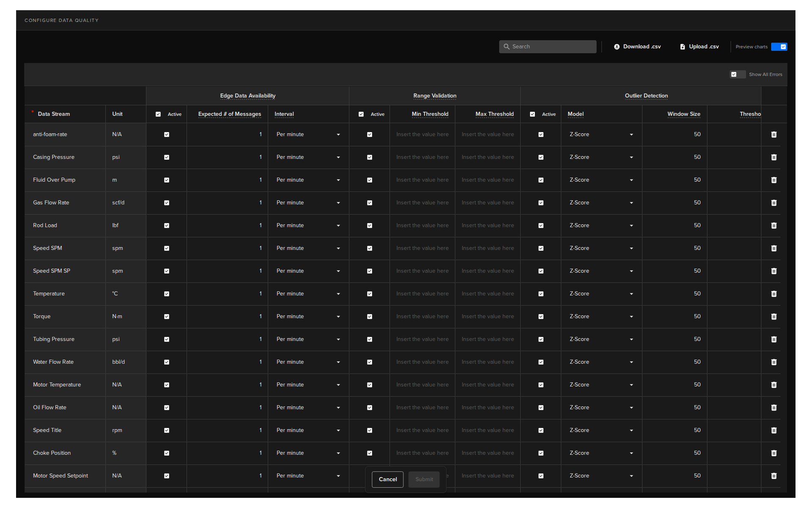This screenshot has height=508, width=812.
Task: Click trash icon for Speed Title
Action: (x=774, y=431)
